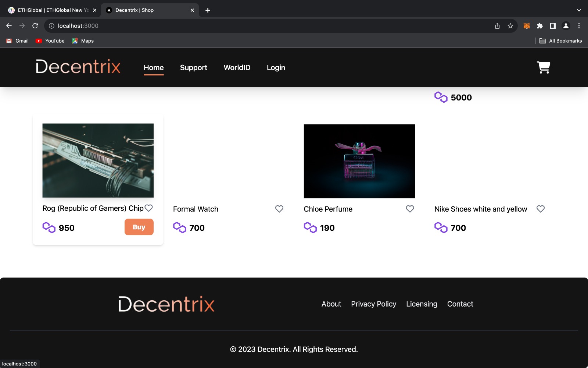Click the 950 price value
The height and width of the screenshot is (368, 588).
point(67,228)
